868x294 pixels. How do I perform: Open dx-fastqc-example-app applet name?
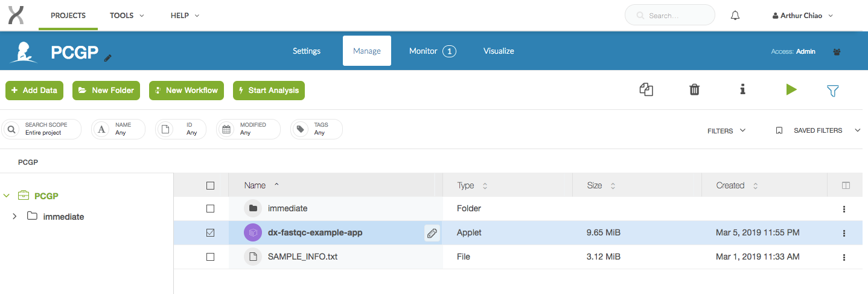coord(315,232)
